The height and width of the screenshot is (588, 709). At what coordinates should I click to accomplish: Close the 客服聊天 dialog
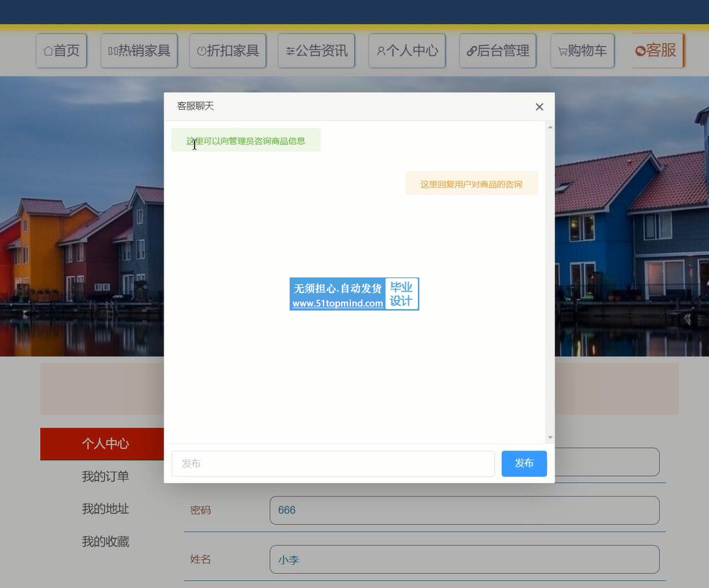pos(539,106)
